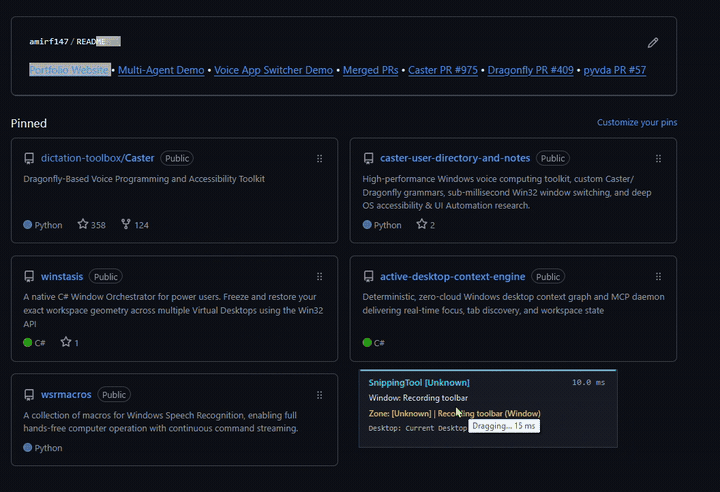Click repo icon beside active-desktop-context-engine
720x492 pixels.
tap(368, 277)
